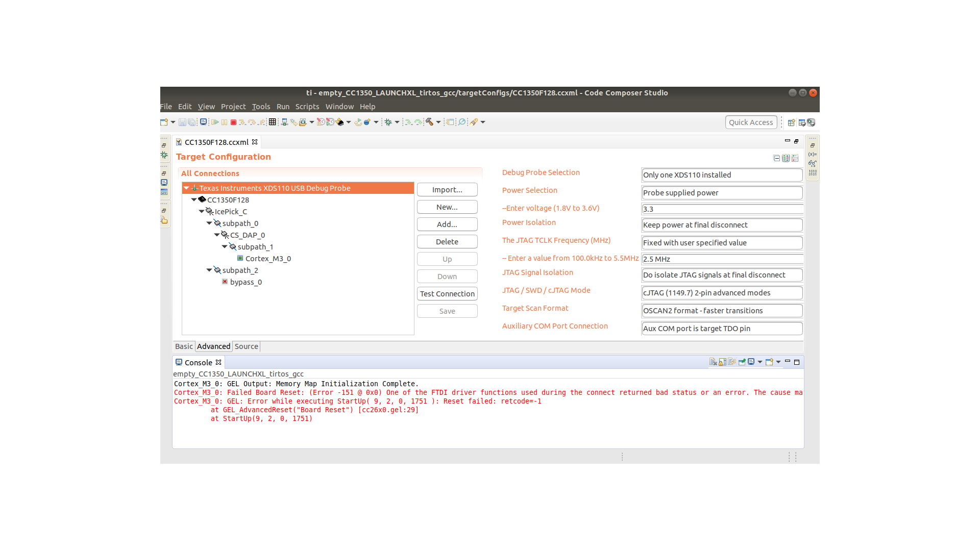Click the green Resume play icon

point(215,122)
